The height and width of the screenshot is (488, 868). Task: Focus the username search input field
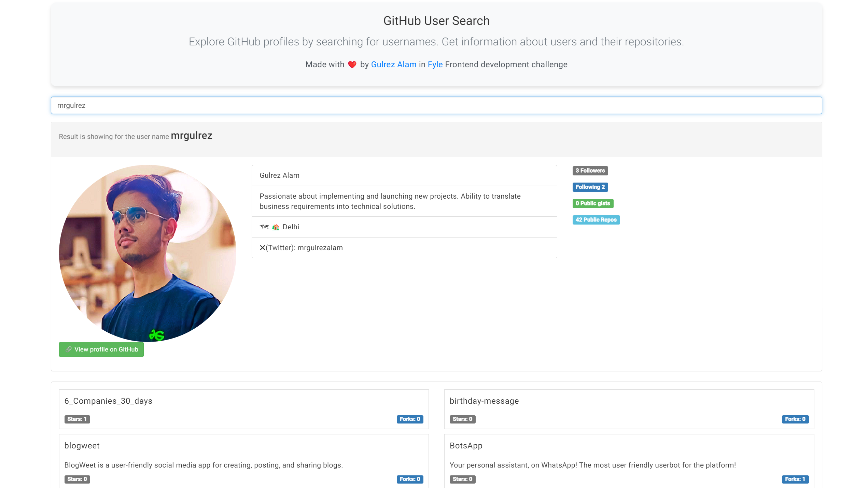pyautogui.click(x=436, y=105)
